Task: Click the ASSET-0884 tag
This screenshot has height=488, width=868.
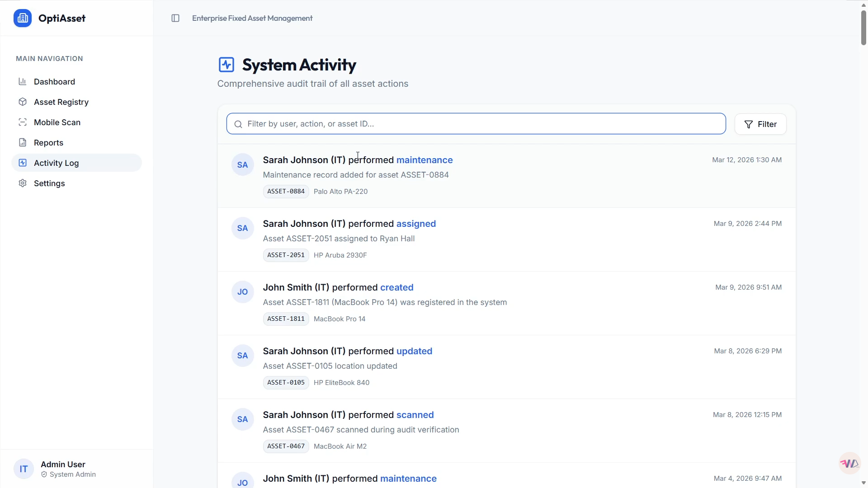Action: [x=286, y=192]
